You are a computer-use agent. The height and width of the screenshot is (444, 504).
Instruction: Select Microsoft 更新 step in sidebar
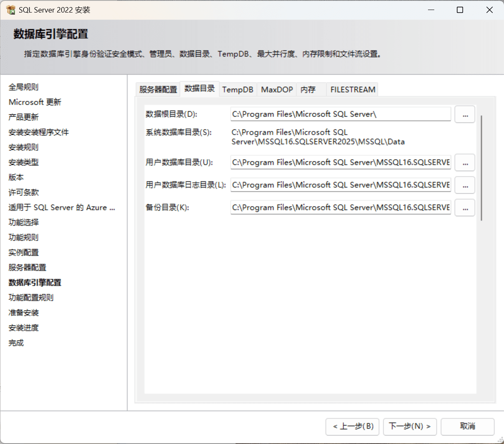pos(35,102)
